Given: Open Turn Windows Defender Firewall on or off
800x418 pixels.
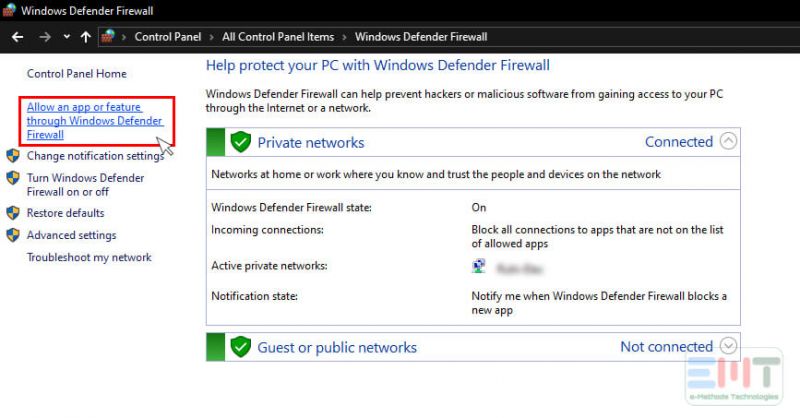Looking at the screenshot, I should [85, 184].
